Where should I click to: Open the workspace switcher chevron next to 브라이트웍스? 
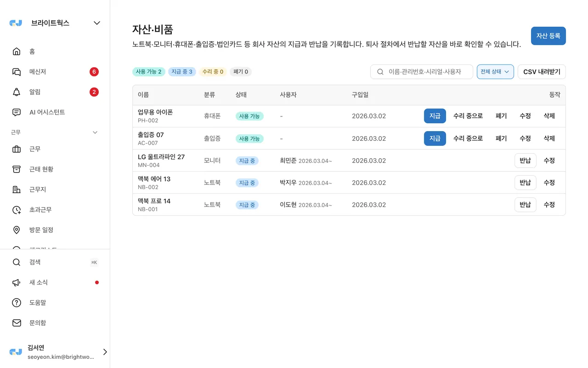click(97, 23)
